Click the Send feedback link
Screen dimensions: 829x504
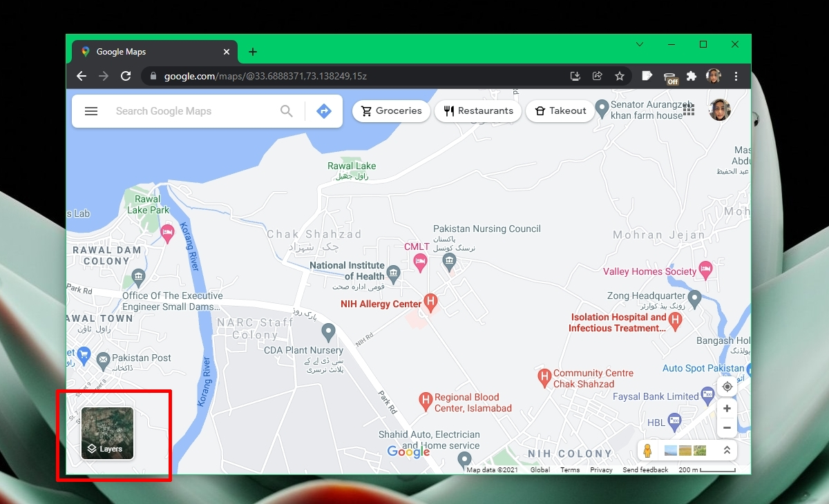(645, 470)
